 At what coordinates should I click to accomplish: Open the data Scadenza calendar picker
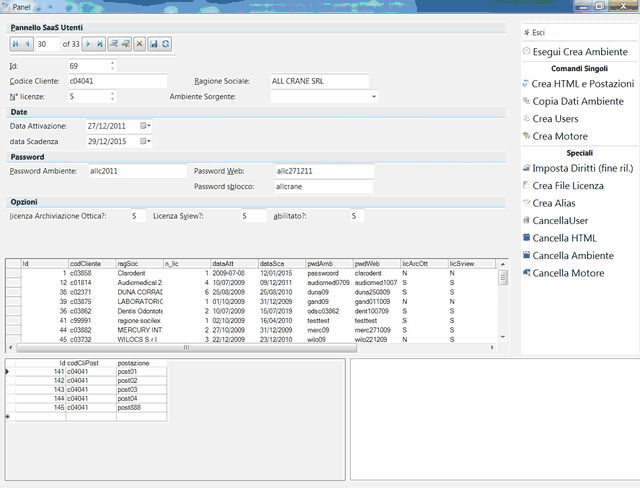point(145,142)
